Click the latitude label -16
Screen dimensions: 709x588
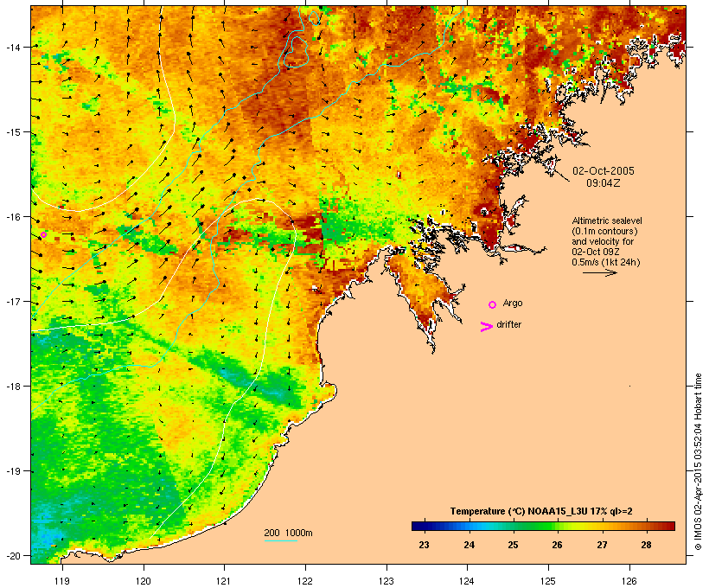point(13,217)
